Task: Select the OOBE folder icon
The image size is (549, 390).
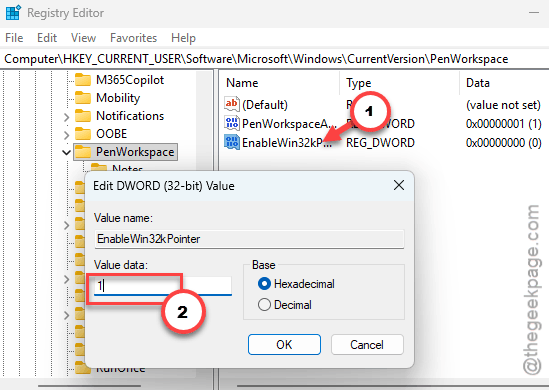Action: tap(83, 133)
